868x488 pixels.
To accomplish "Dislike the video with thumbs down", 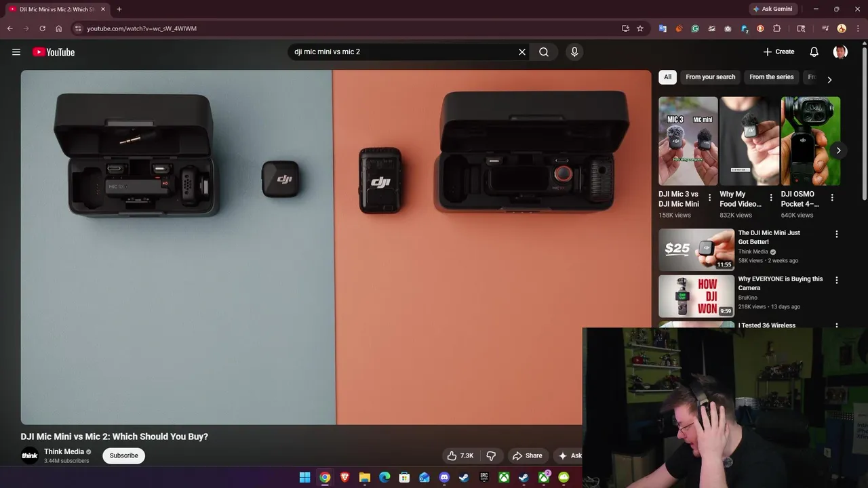I will click(x=492, y=455).
